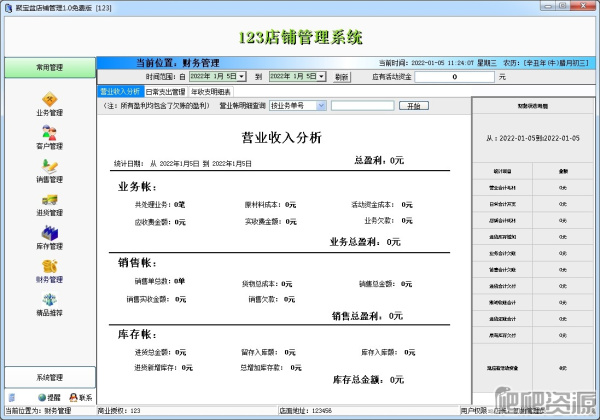This screenshot has height=420, width=600.
Task: Click status bar 店面地址：123456
Action: (x=305, y=411)
